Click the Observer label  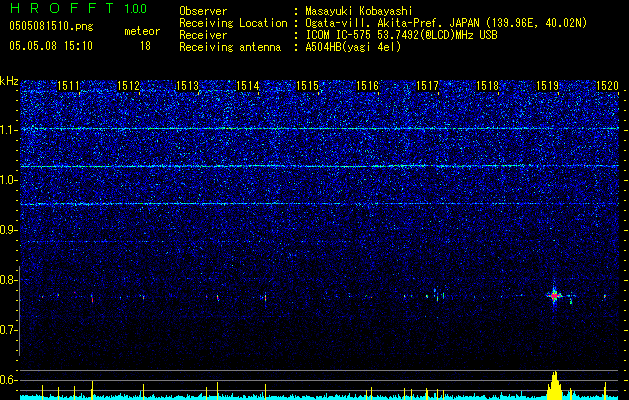coord(203,11)
